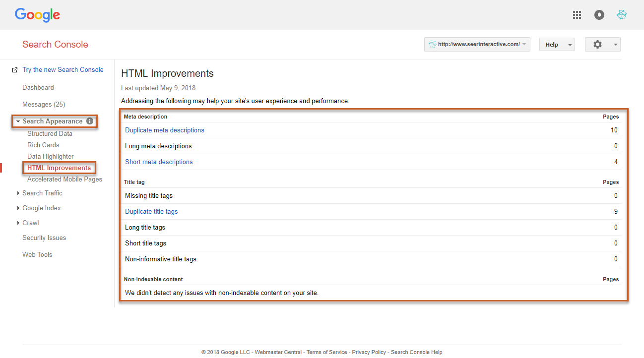Expand the Google Index section
Viewport: 644px width, 358px height.
click(x=41, y=208)
